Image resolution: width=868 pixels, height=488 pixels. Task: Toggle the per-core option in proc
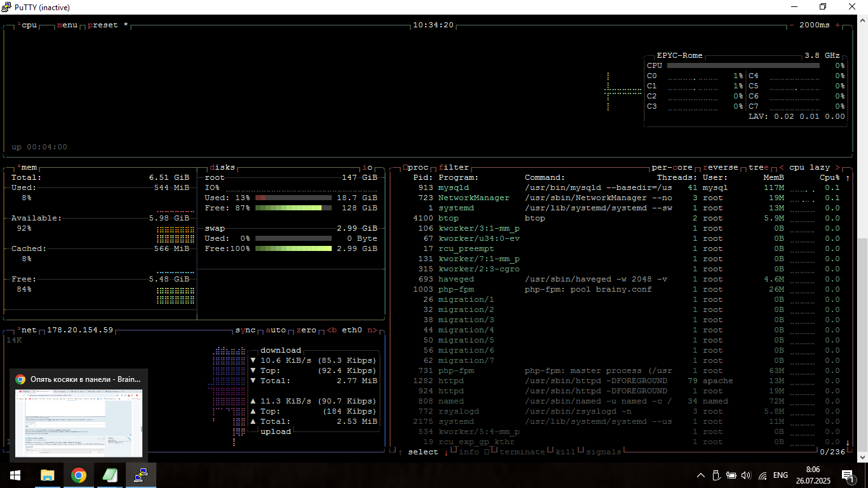[x=672, y=168]
